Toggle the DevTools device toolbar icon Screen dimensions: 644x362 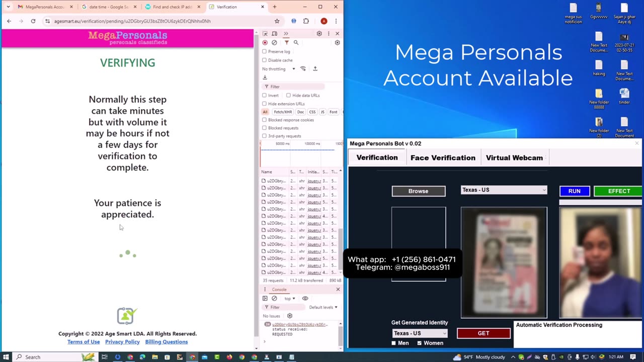tap(274, 34)
